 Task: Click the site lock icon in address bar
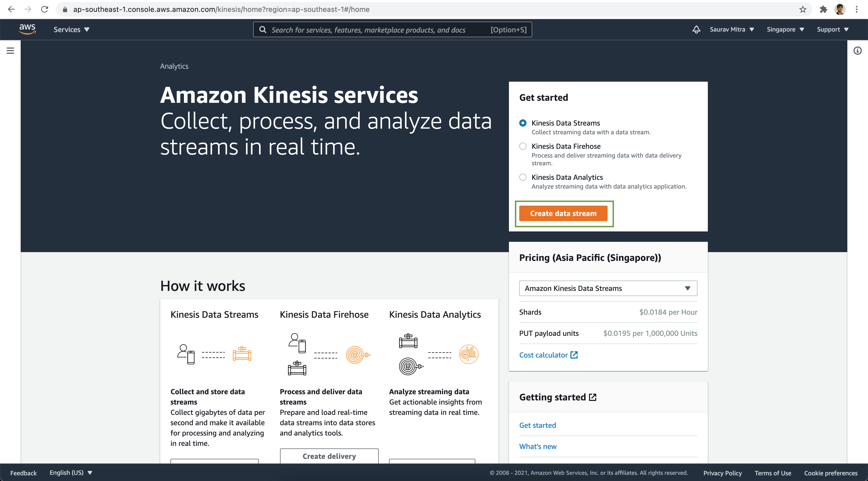click(65, 10)
